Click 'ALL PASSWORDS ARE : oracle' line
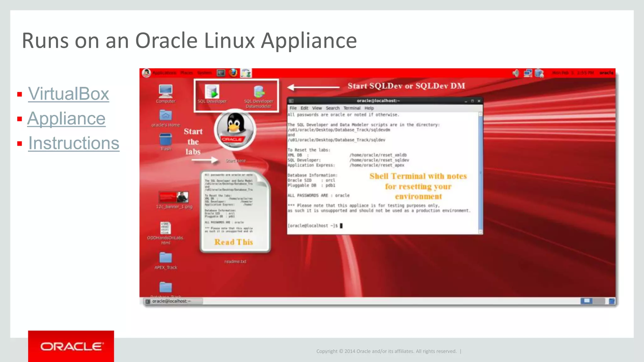 [x=319, y=195]
